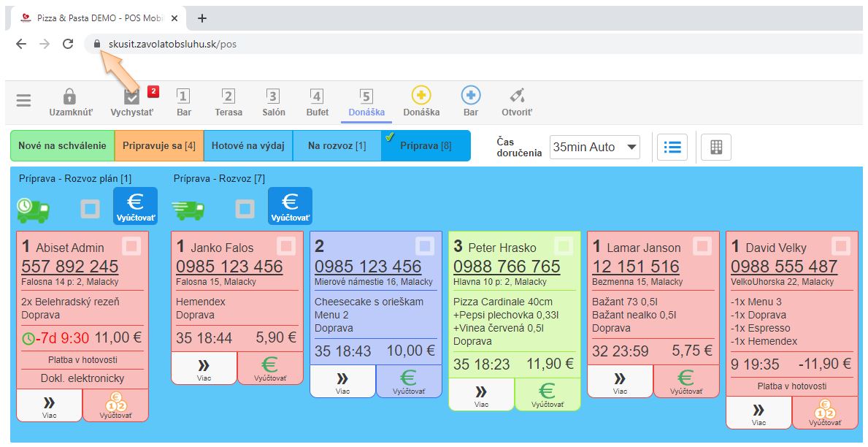Viewport: 868px width, 447px height.
Task: Open the hamburger menu
Action: 24,102
